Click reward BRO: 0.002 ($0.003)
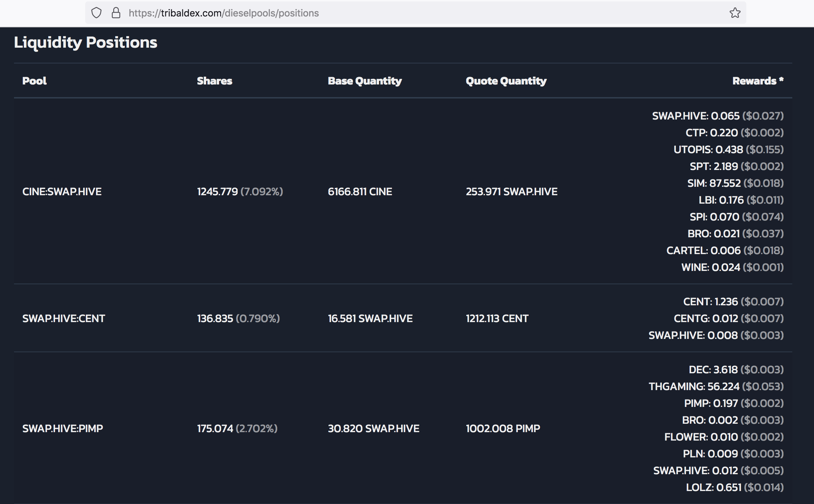Image resolution: width=814 pixels, height=504 pixels. pyautogui.click(x=733, y=420)
